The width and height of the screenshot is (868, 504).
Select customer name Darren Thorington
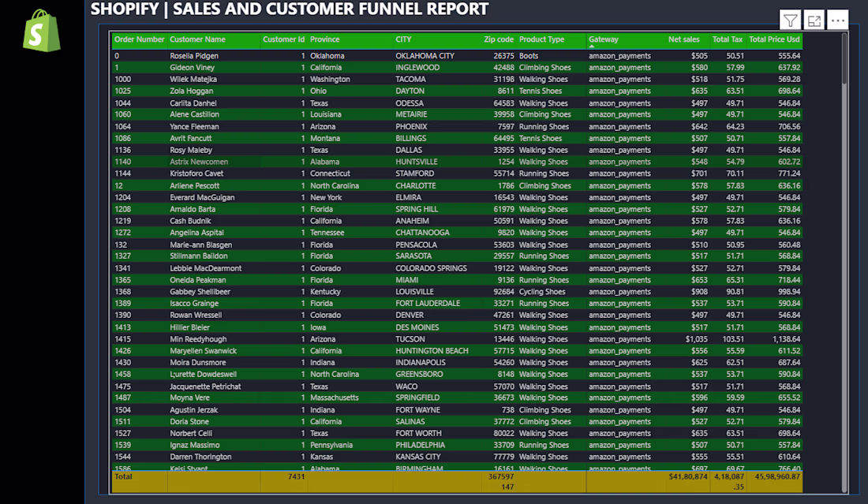point(200,457)
